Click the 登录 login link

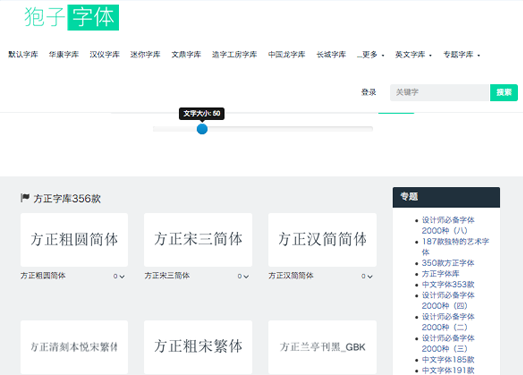point(369,92)
